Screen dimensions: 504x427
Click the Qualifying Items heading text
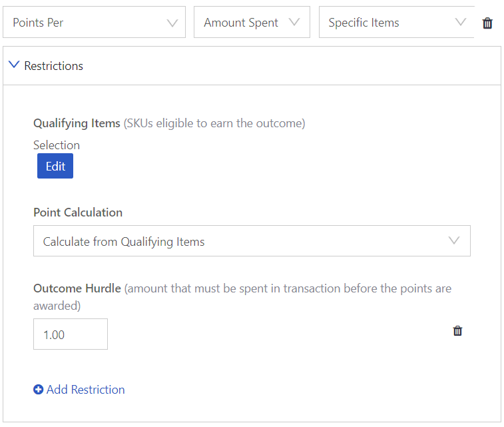[77, 123]
